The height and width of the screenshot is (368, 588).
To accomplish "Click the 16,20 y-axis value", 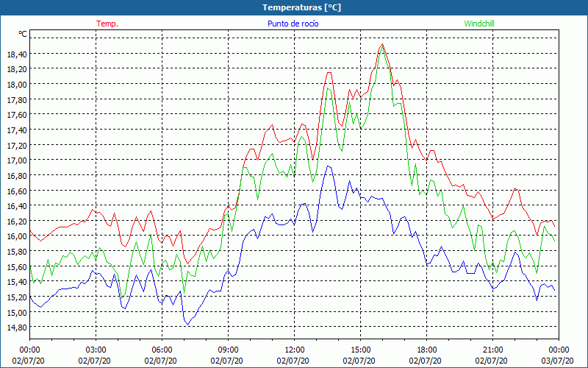I will (17, 222).
